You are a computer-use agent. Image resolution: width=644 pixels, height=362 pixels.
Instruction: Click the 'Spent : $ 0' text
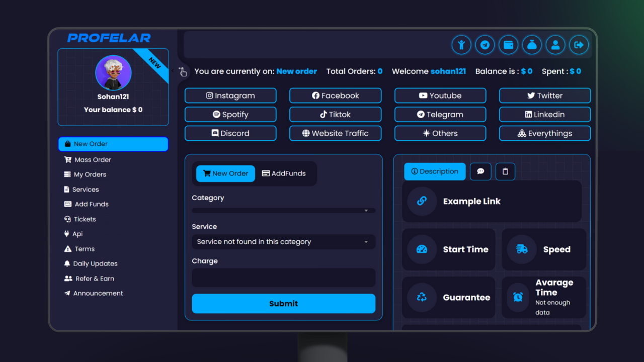(x=561, y=71)
